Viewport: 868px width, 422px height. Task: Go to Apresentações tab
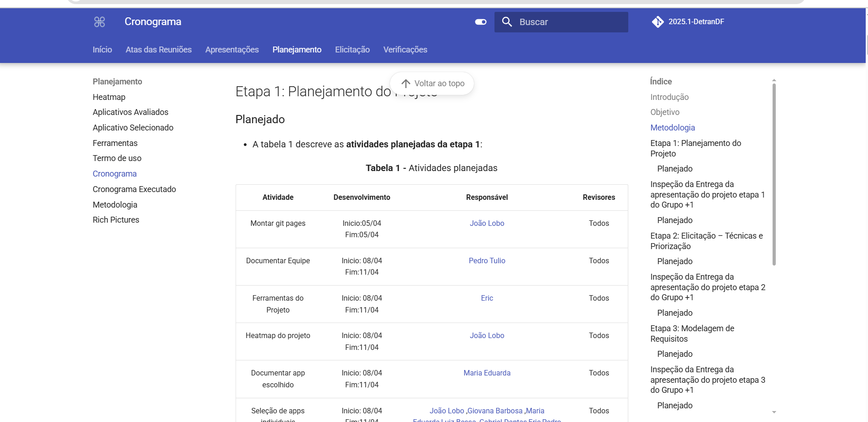click(232, 50)
